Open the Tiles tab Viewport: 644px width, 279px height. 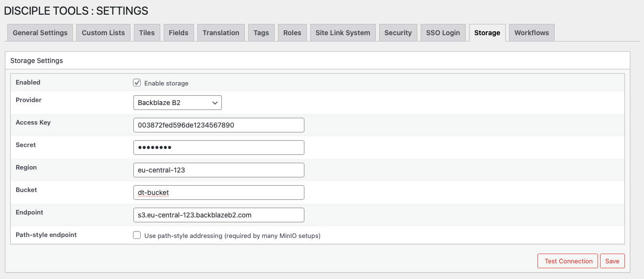[x=147, y=33]
